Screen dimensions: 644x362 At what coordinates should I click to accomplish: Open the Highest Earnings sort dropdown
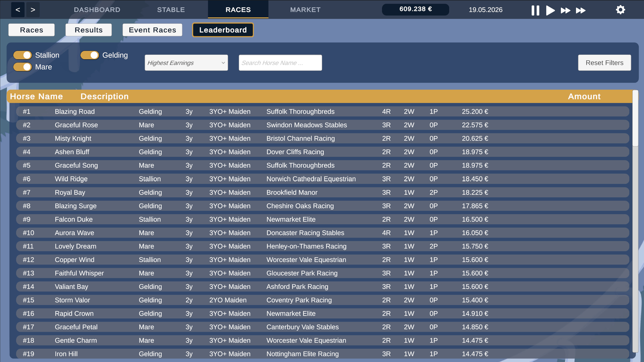tap(186, 63)
